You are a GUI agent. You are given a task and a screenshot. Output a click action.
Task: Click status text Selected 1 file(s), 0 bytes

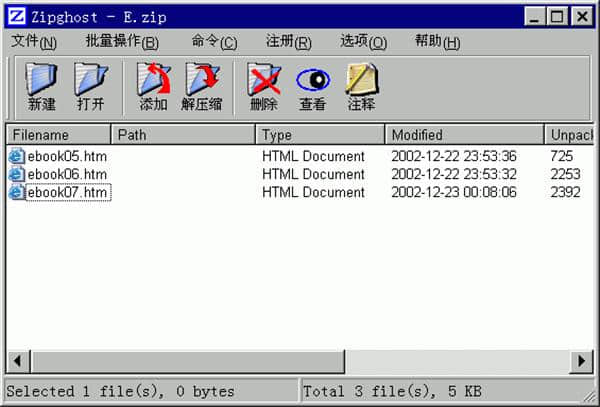[x=120, y=391]
